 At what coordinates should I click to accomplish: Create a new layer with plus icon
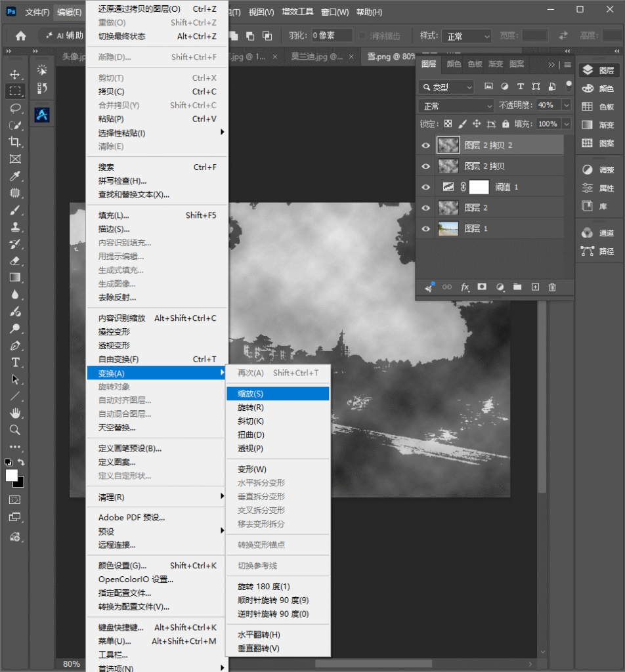pyautogui.click(x=535, y=287)
